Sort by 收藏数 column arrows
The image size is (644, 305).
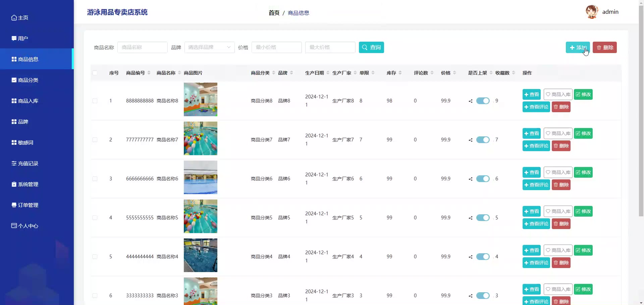(x=514, y=73)
